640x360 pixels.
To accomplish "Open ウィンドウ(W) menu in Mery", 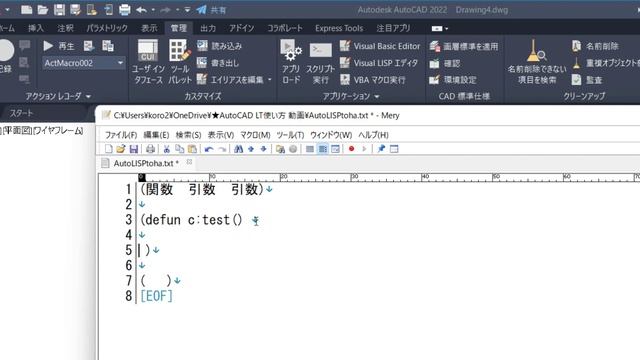I will pos(331,135).
